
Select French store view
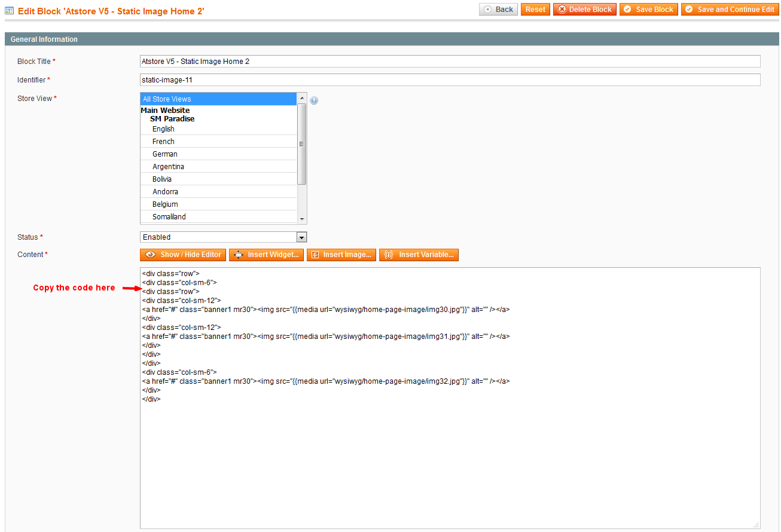tap(218, 142)
